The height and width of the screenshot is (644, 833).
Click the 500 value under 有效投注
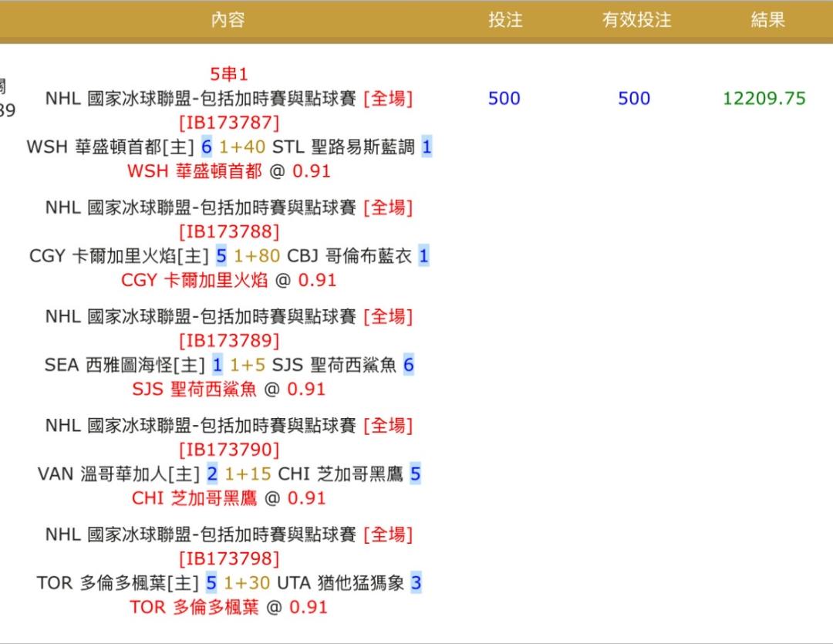[634, 98]
